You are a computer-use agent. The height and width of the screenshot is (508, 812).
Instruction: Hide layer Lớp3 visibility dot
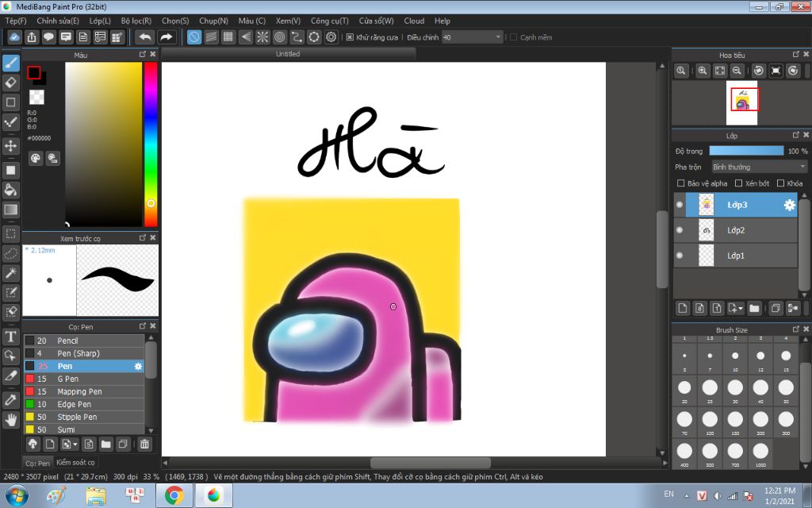[680, 205]
